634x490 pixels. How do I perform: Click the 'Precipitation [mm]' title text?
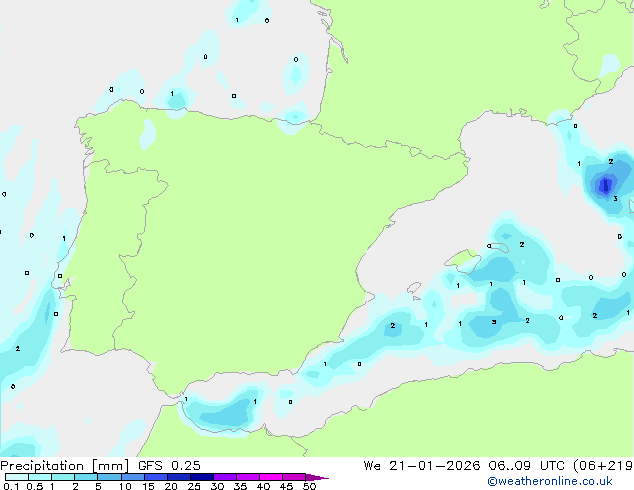pyautogui.click(x=65, y=466)
